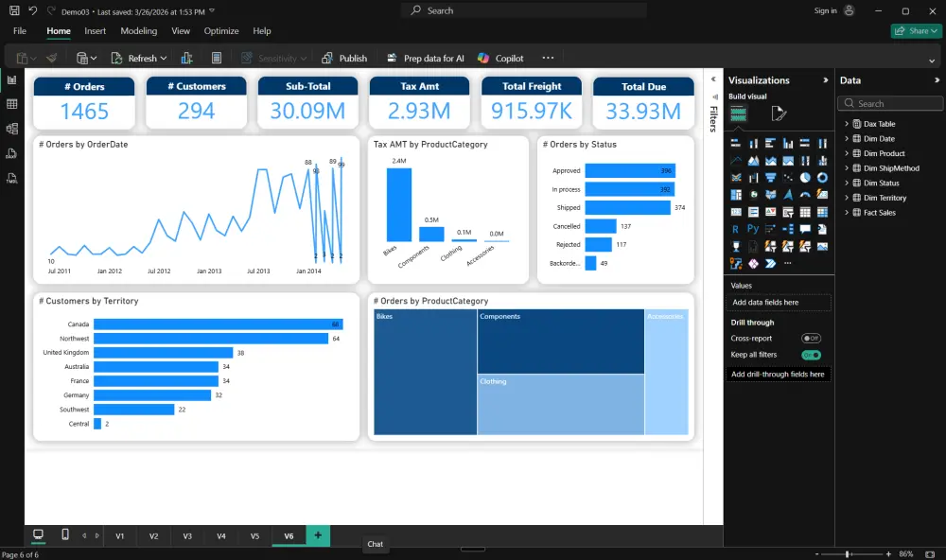The height and width of the screenshot is (560, 946).
Task: Expand the Dim Date table
Action: point(847,138)
